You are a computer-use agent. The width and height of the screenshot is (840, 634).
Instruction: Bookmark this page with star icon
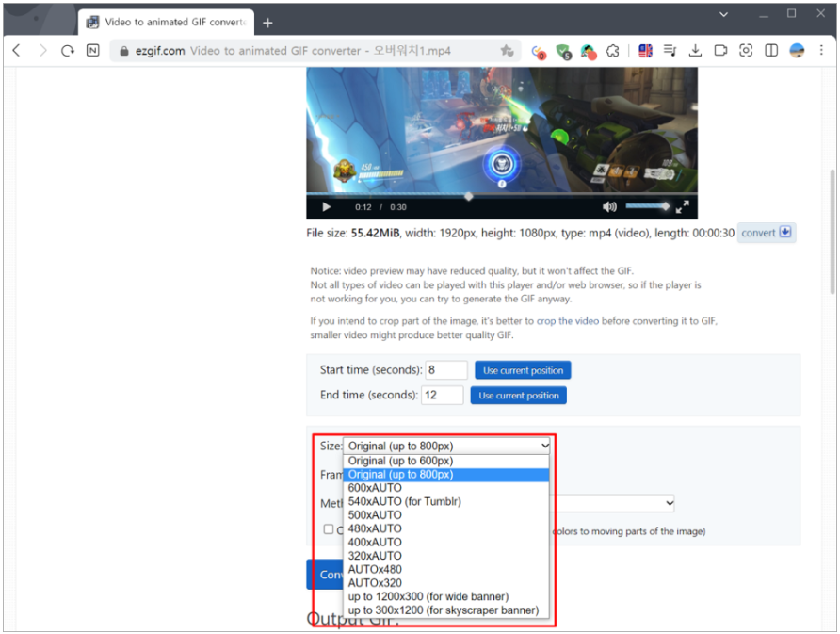(x=507, y=50)
